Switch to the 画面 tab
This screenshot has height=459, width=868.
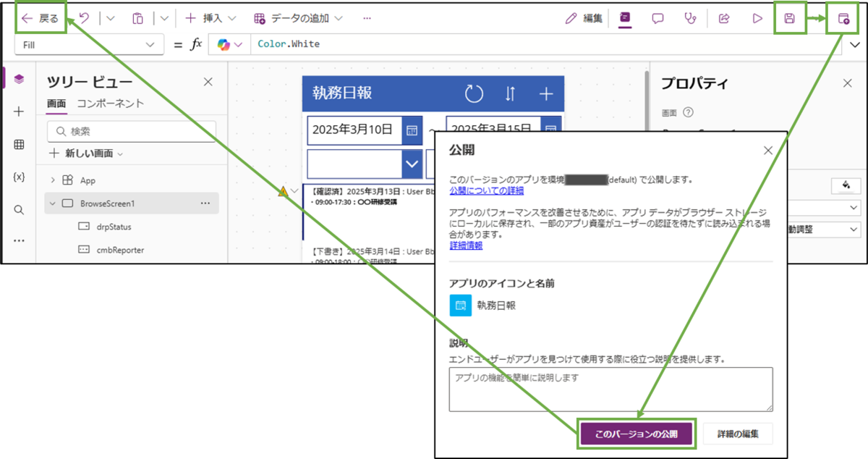click(x=56, y=104)
